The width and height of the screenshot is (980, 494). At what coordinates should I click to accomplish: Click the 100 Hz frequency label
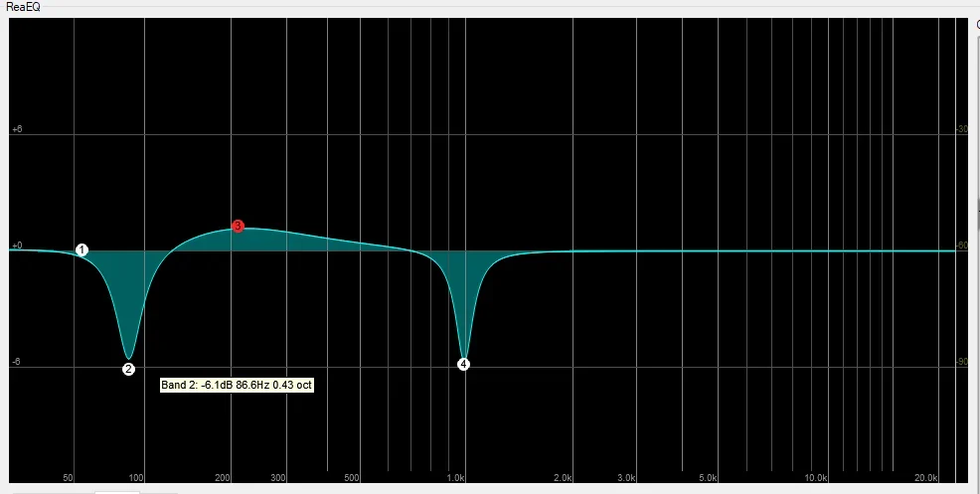(x=136, y=478)
